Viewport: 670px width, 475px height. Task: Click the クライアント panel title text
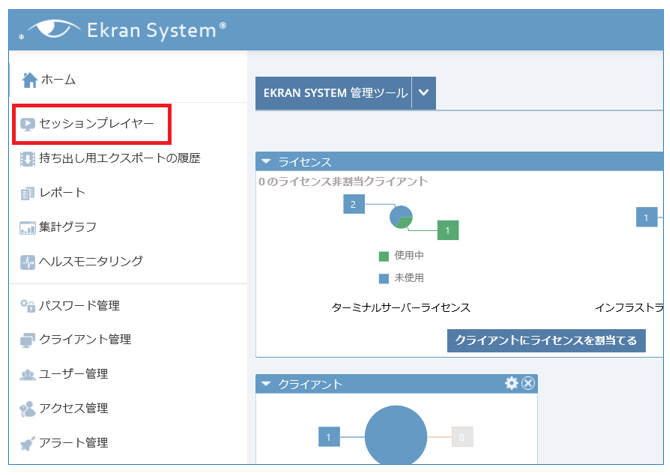click(x=310, y=384)
